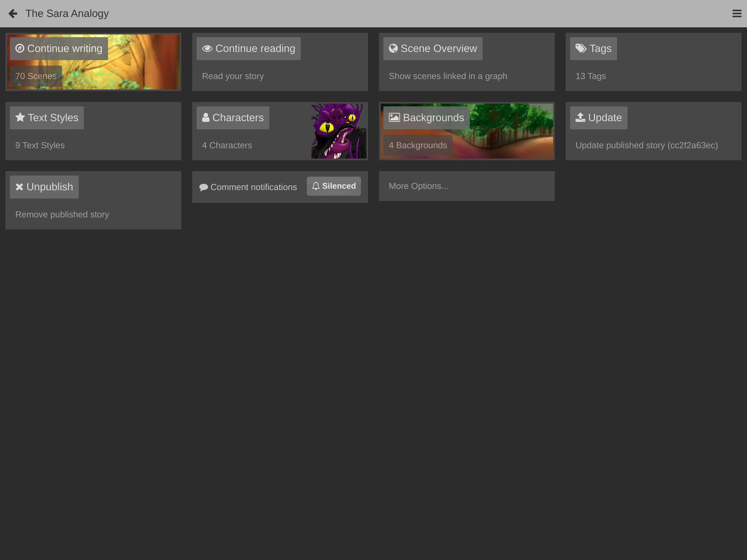The height and width of the screenshot is (560, 747).
Task: Open Scene Overview
Action: pos(433,49)
